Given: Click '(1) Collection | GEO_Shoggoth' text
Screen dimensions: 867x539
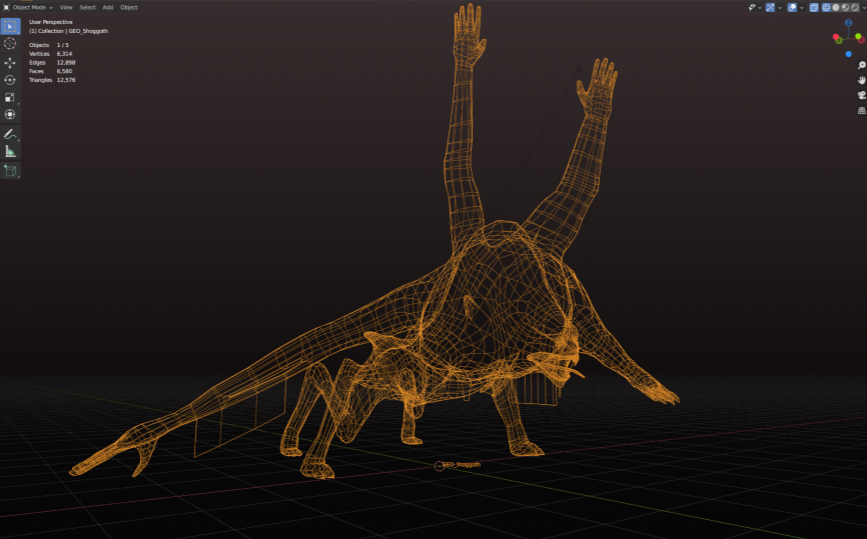Looking at the screenshot, I should pos(69,31).
